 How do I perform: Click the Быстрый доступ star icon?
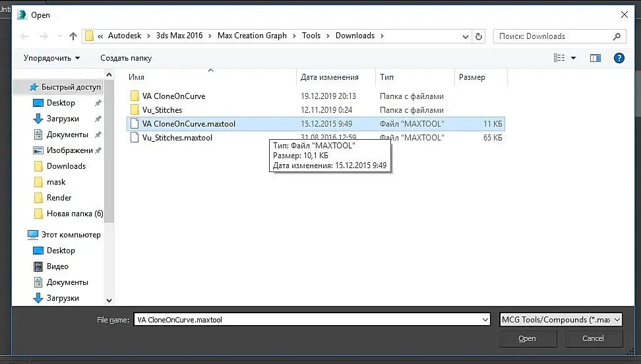(33, 87)
